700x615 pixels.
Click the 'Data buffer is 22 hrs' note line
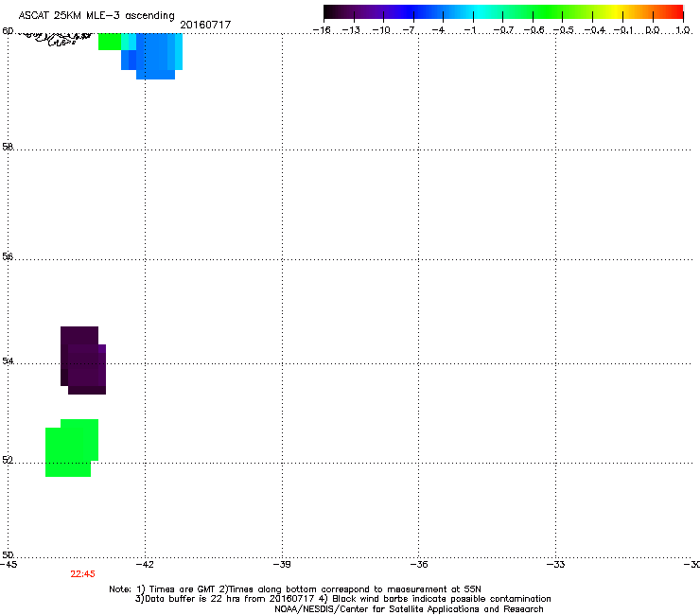(x=342, y=599)
